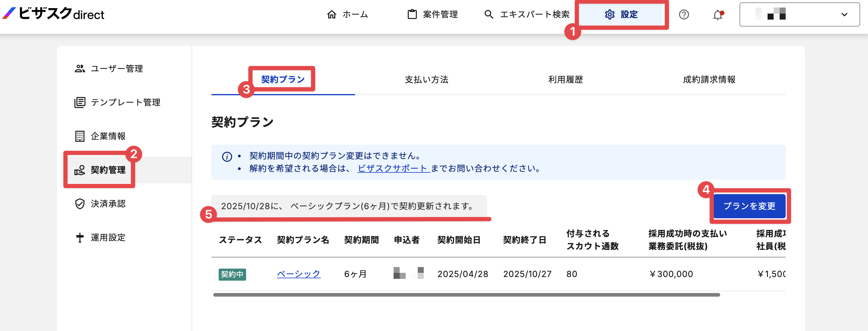Viewport: 868px width, 331px height.
Task: Open the ベーシック plan link
Action: [x=299, y=274]
